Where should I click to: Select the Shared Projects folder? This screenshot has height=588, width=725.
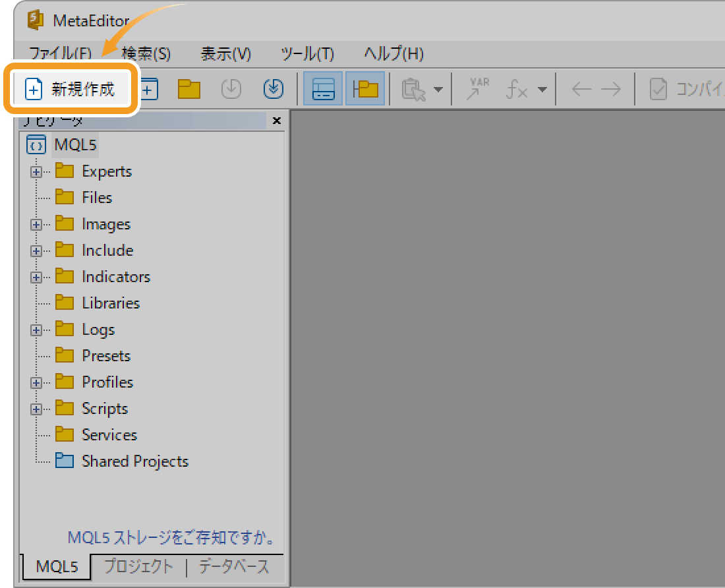click(x=135, y=461)
